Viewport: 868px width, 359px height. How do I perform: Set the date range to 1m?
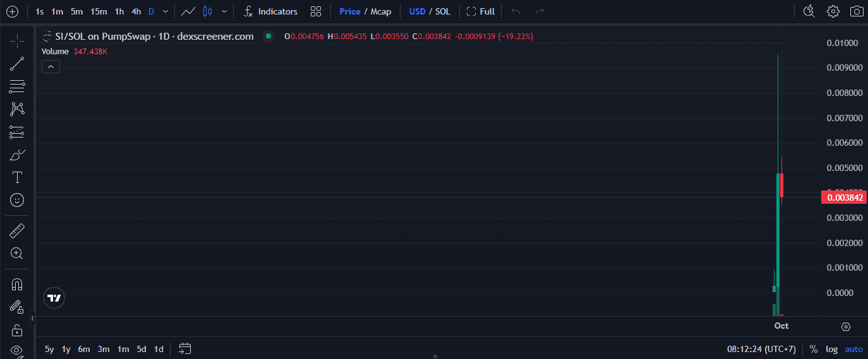[123, 349]
